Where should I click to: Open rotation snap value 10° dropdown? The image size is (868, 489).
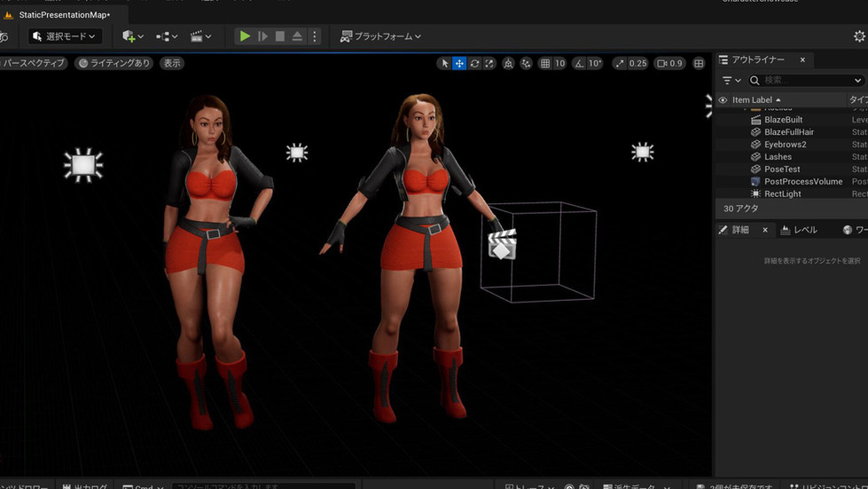coord(595,64)
